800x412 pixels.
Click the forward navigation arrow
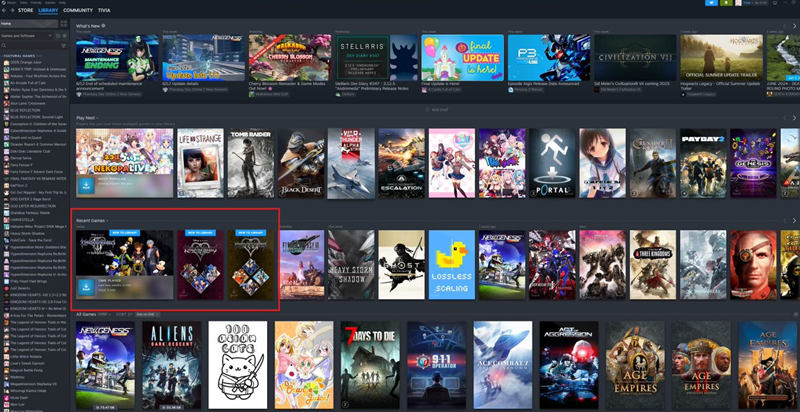(12, 10)
